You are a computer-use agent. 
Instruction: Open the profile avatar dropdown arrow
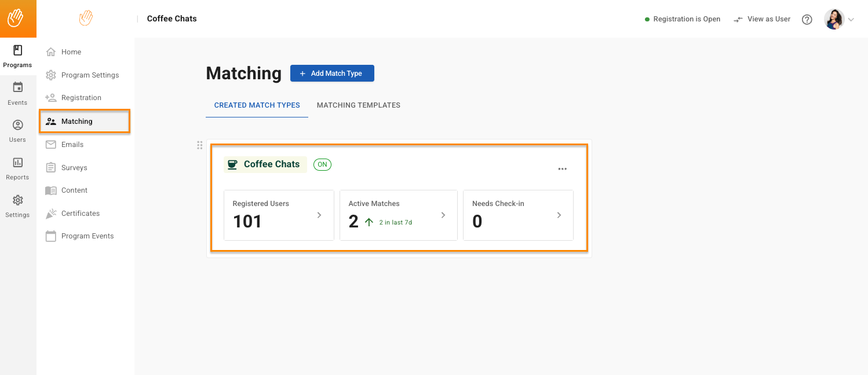click(x=851, y=20)
